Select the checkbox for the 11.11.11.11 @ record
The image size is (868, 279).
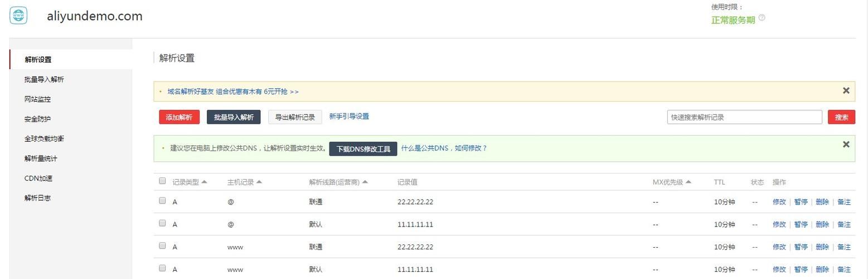pyautogui.click(x=162, y=223)
